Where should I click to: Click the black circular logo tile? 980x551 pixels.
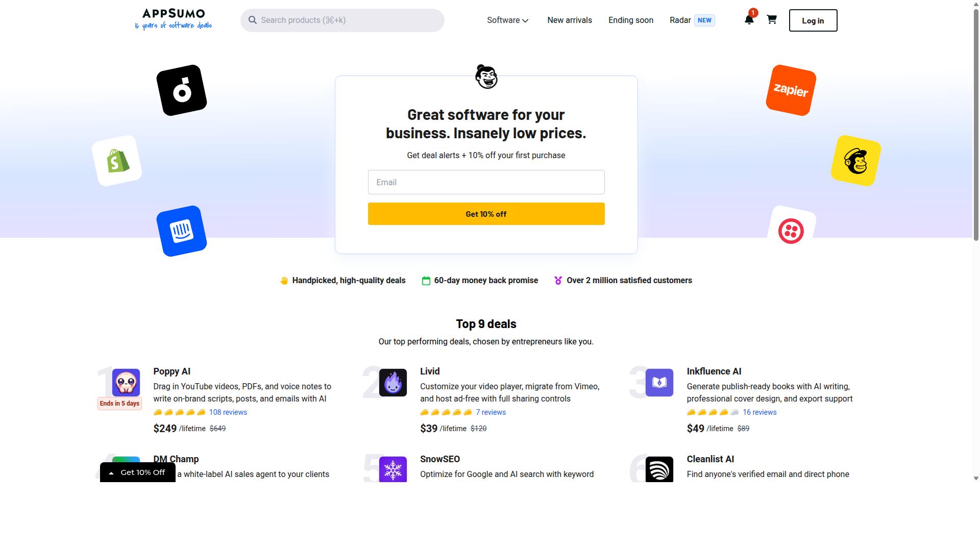[x=182, y=90]
